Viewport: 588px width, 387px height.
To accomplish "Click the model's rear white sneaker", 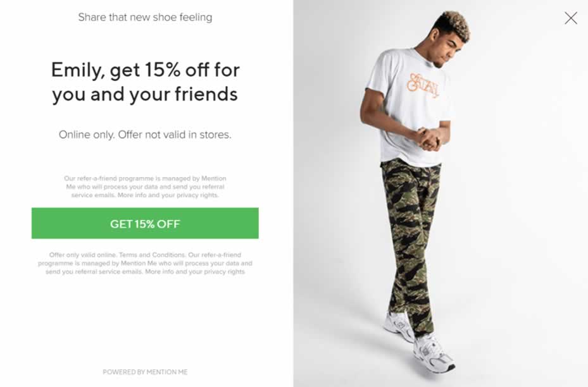I will [x=399, y=325].
